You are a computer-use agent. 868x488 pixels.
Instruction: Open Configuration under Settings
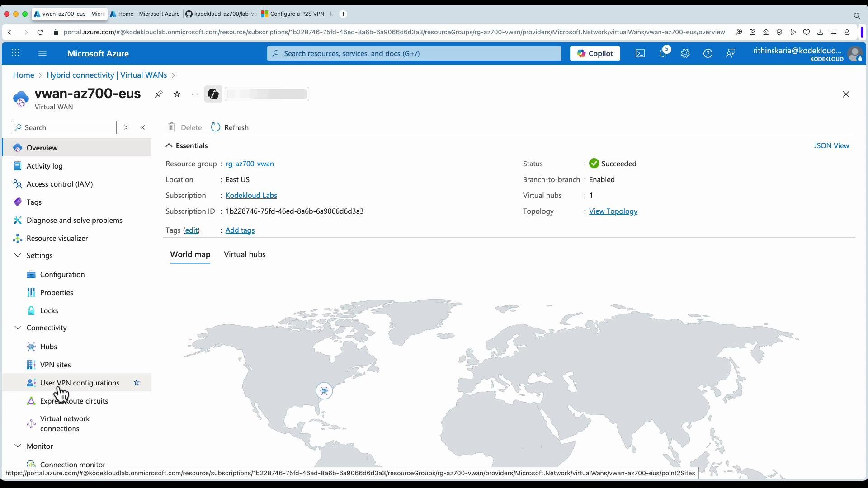(77, 274)
